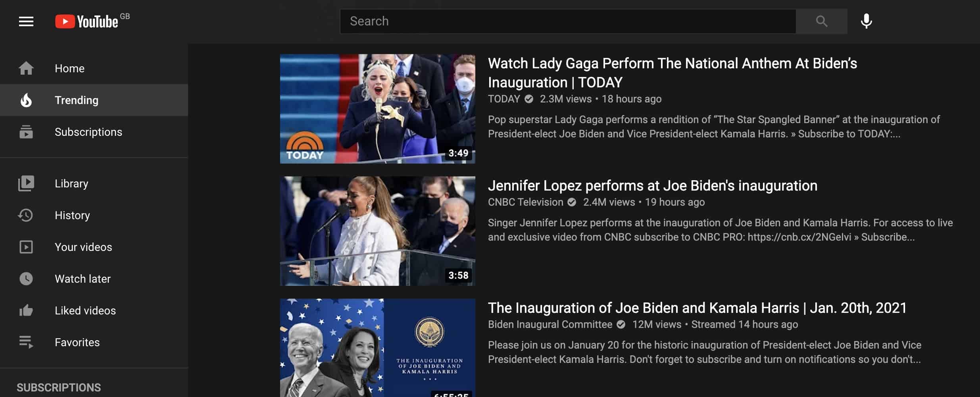This screenshot has height=397, width=980.
Task: Click the 3:58 duration badge
Action: [458, 276]
